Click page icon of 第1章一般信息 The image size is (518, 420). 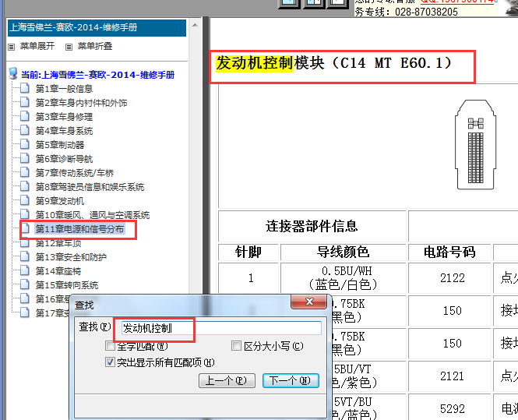(x=25, y=88)
